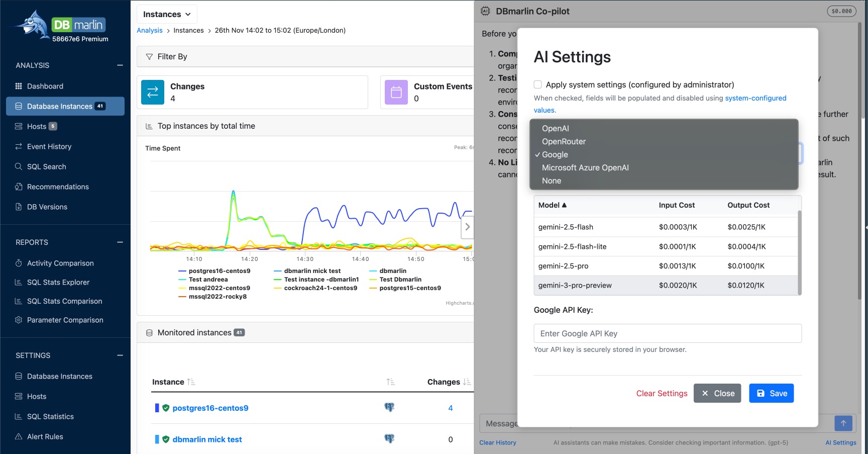Screen dimensions: 868x454
Task: Expand the Filter By panel
Action: click(305, 57)
